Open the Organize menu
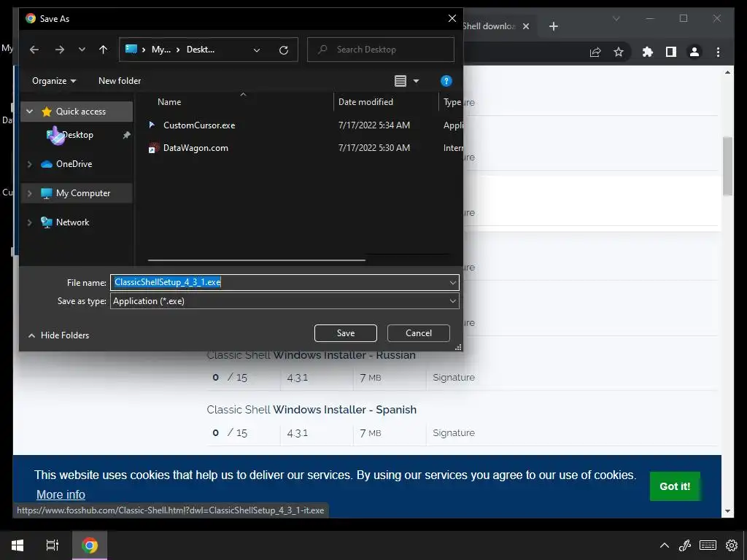The image size is (747, 560). (54, 81)
